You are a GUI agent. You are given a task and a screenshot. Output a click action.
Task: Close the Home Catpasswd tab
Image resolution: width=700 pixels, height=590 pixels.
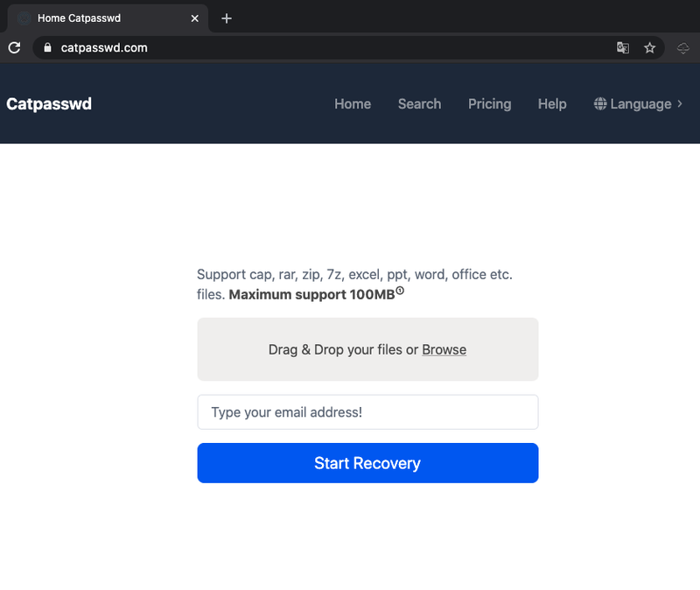194,18
